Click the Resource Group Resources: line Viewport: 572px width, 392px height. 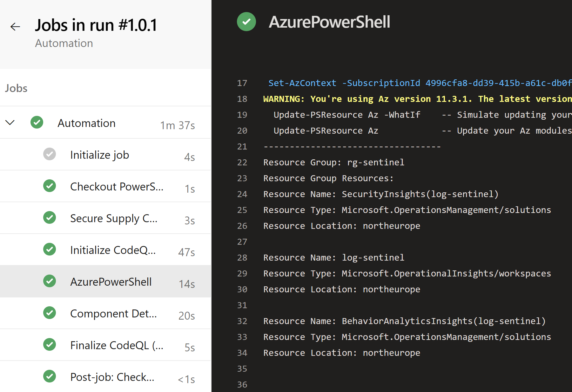pyautogui.click(x=328, y=178)
